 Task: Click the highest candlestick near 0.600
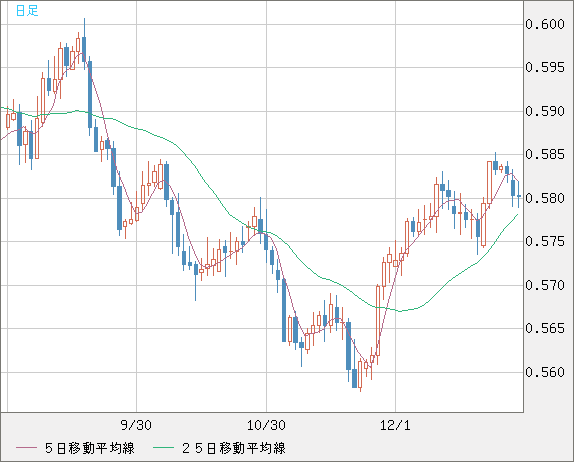point(84,44)
